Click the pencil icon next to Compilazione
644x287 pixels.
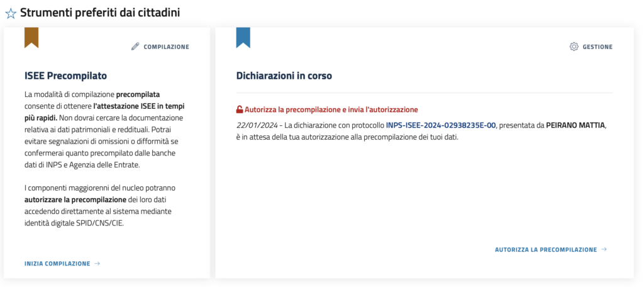tap(135, 47)
